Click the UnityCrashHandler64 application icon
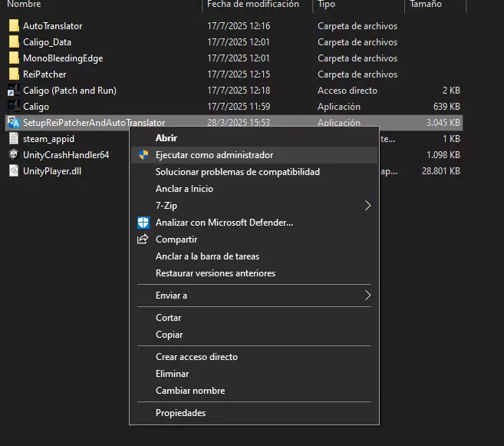 13,155
